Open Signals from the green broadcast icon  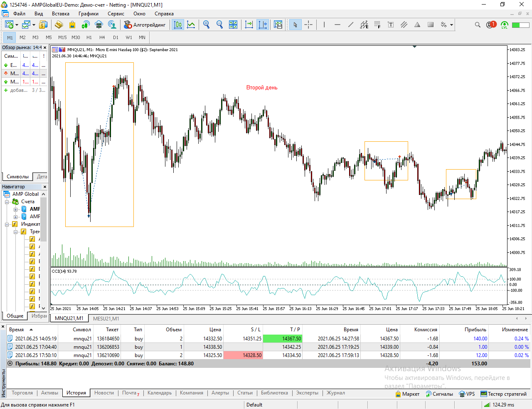tap(86, 25)
